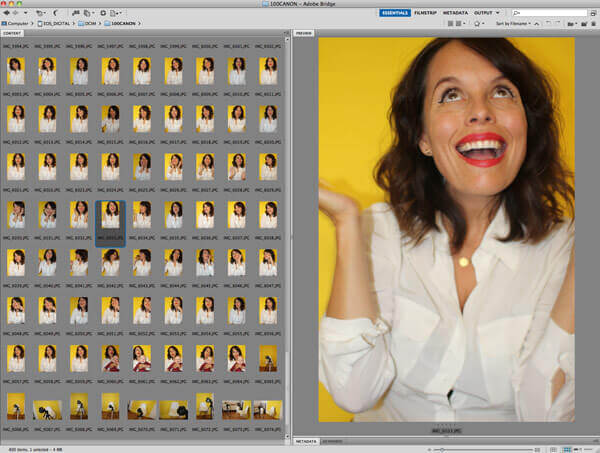Select the Preview panel tab
Screen dimensions: 600x453
[303, 33]
